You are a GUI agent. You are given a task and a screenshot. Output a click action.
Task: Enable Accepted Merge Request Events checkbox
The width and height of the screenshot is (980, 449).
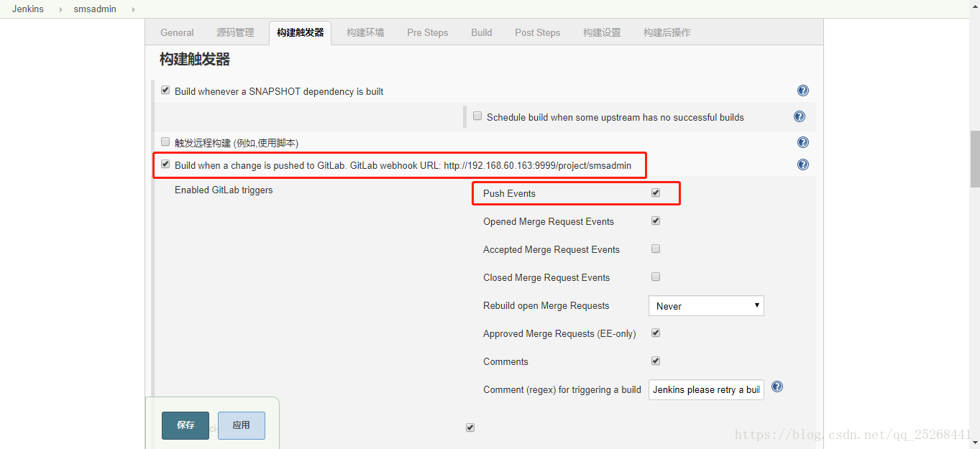(x=656, y=249)
